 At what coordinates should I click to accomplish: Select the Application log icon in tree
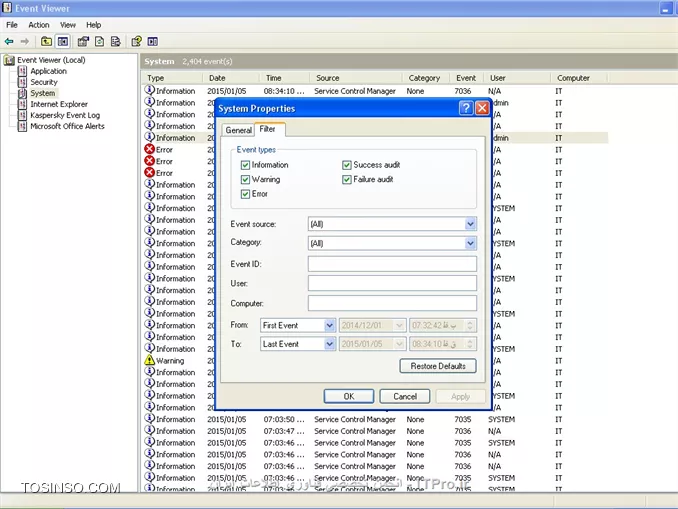22,71
